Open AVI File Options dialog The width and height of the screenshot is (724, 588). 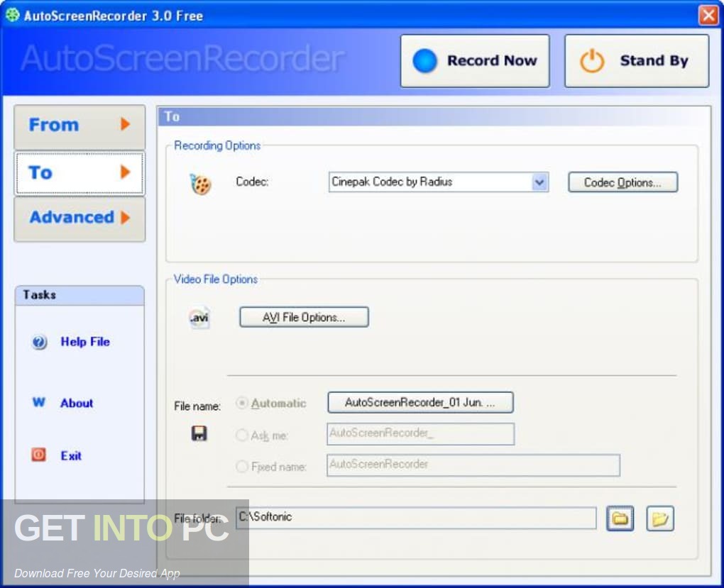[304, 318]
